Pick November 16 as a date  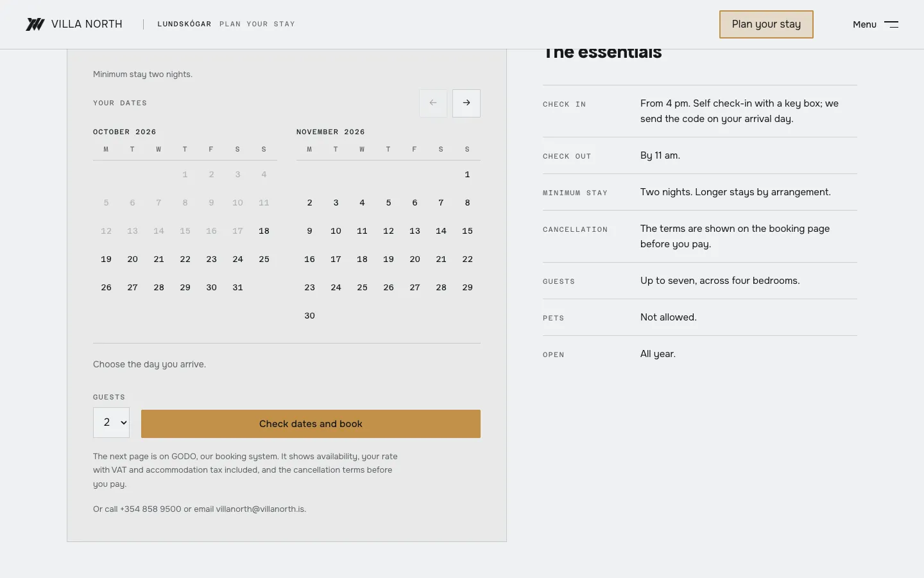pos(309,259)
